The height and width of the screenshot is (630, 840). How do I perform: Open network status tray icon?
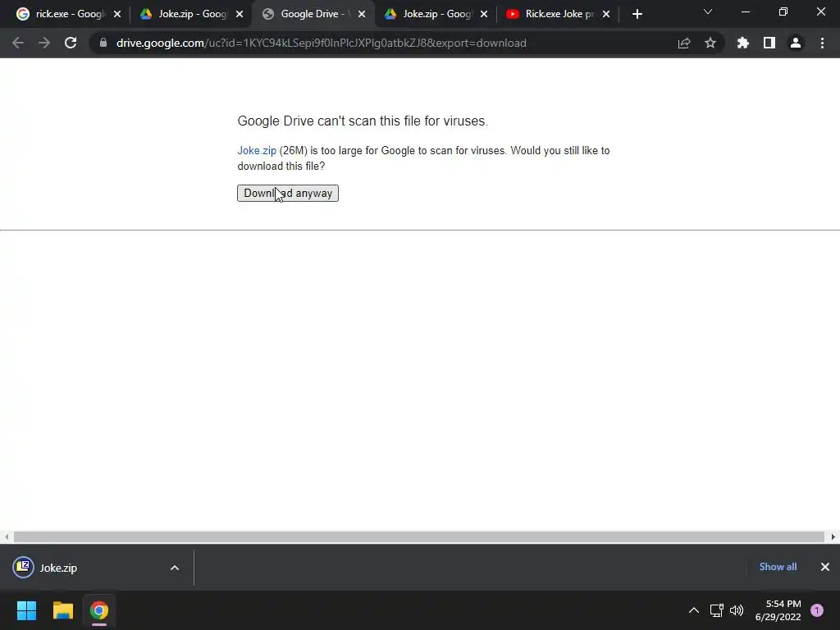coord(717,610)
